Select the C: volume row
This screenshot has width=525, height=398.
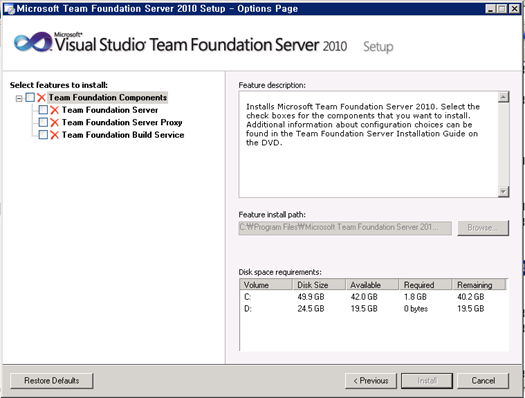coord(374,297)
